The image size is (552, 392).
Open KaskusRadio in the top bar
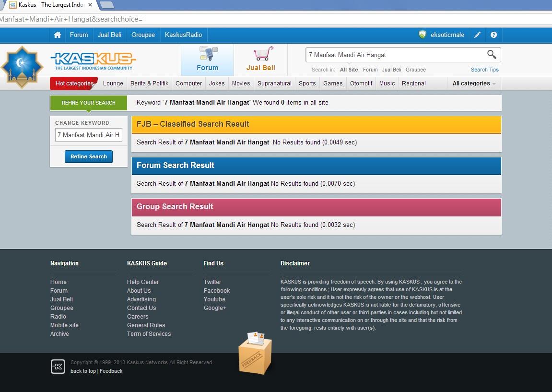[183, 35]
